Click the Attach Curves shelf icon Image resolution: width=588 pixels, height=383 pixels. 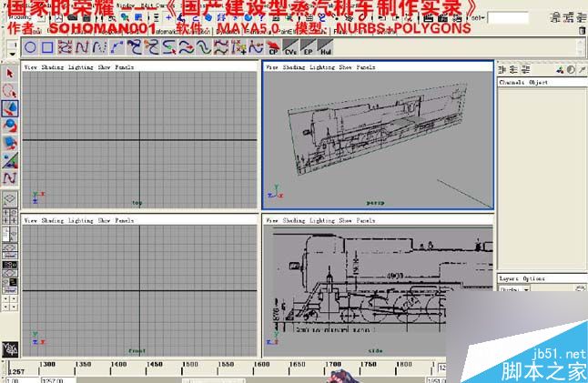coord(134,47)
